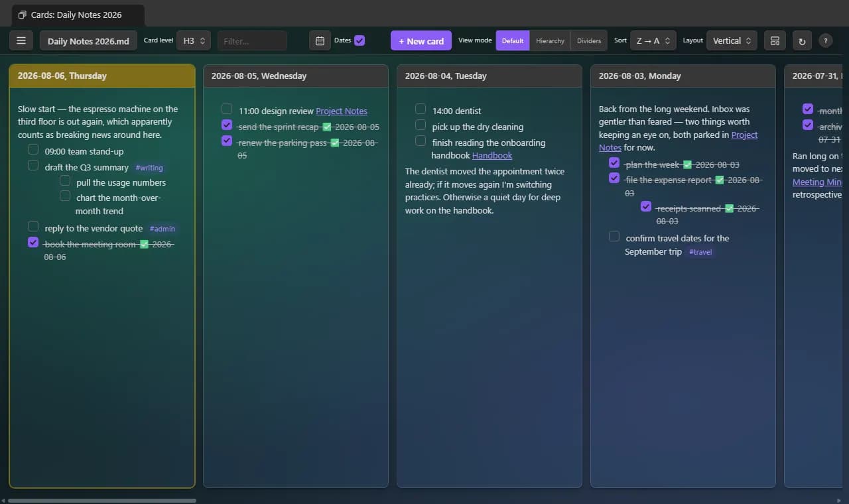849x504 pixels.
Task: Open the hamburger menu button
Action: click(x=21, y=40)
